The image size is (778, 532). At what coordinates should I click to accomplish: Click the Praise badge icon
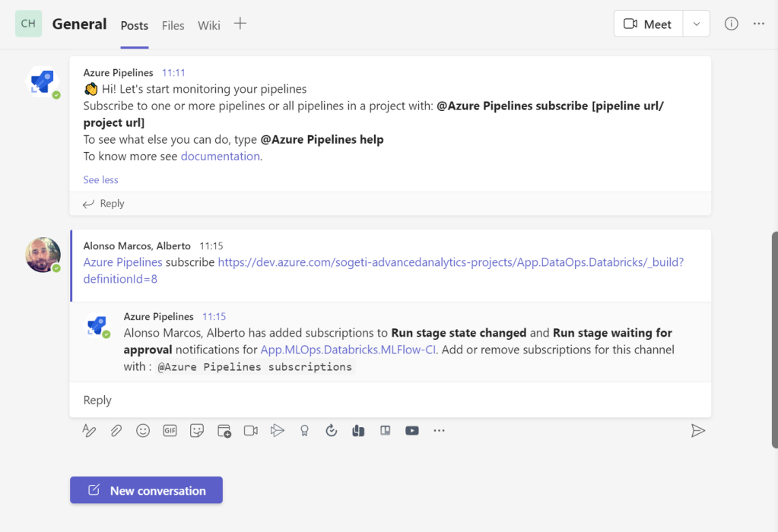click(x=304, y=431)
